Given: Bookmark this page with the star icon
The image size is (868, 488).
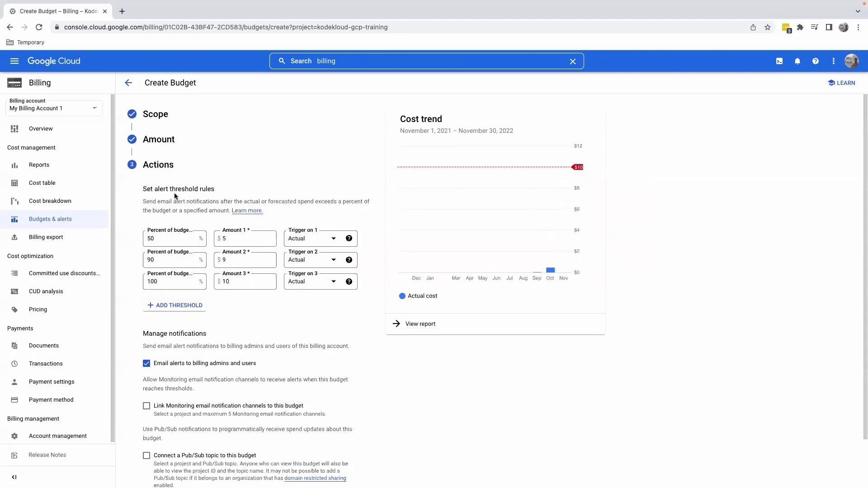Looking at the screenshot, I should click(x=768, y=27).
